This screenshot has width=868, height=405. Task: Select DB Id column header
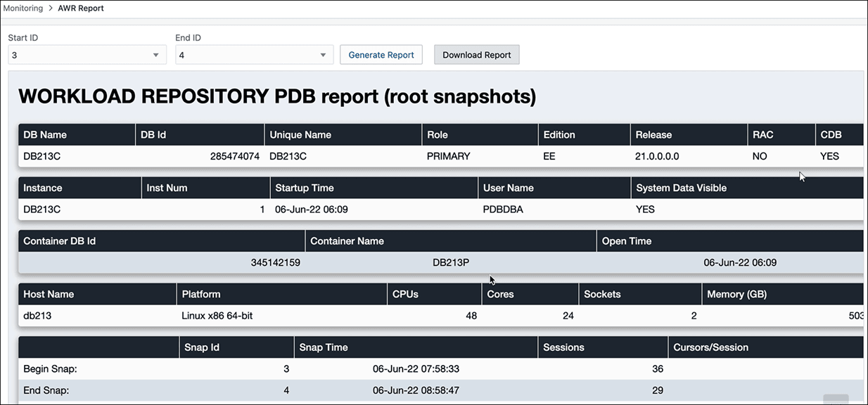tap(200, 135)
